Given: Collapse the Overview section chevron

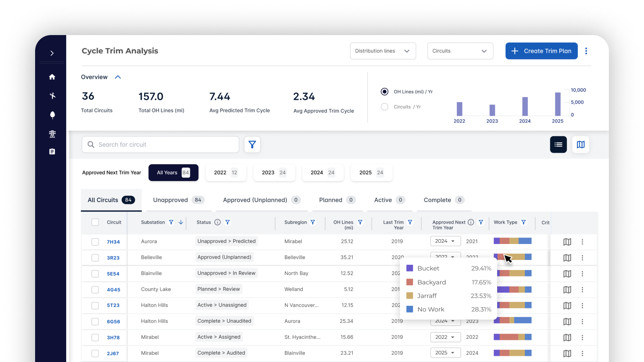Looking at the screenshot, I should click(x=118, y=77).
